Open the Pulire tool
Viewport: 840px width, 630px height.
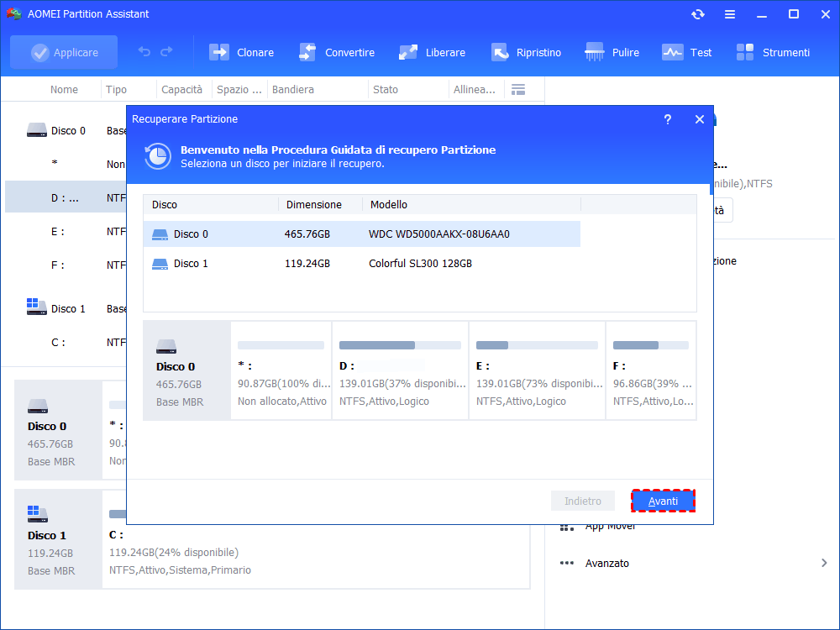[x=612, y=52]
